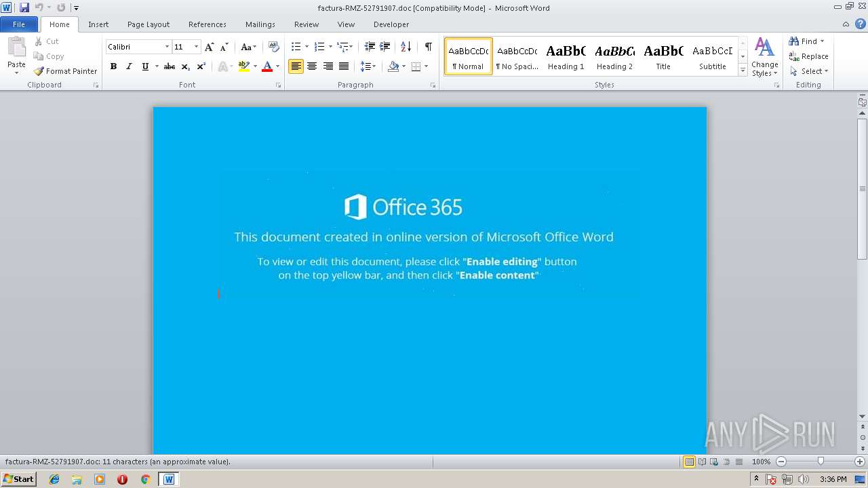The image size is (868, 488).
Task: Toggle Strikethrough formatting
Action: (170, 66)
